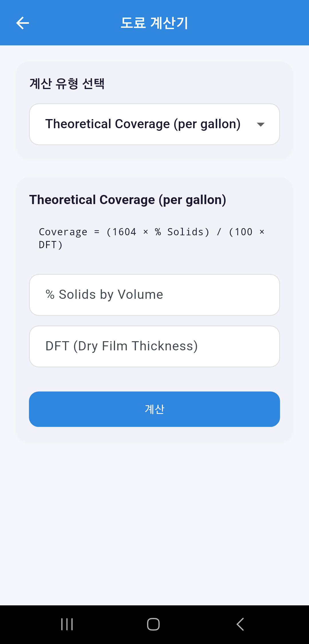
Task: Open the Theoretical Coverage (per gallon) selector
Action: (x=143, y=124)
